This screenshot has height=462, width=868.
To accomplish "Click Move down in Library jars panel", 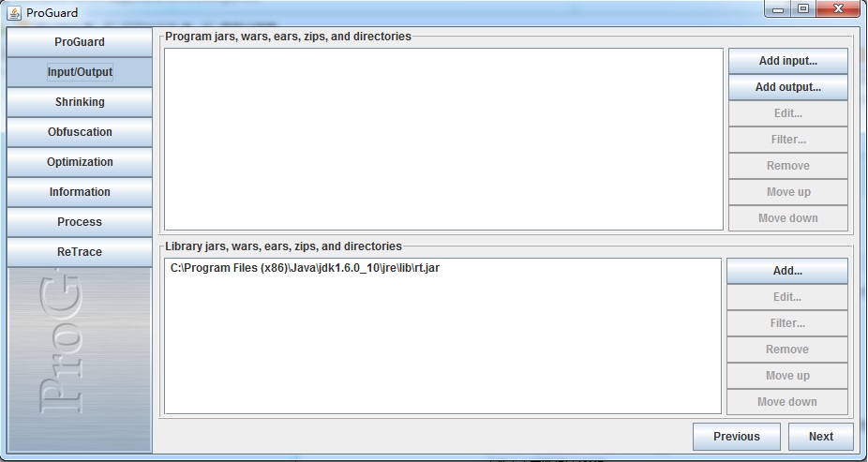I will pos(787,402).
